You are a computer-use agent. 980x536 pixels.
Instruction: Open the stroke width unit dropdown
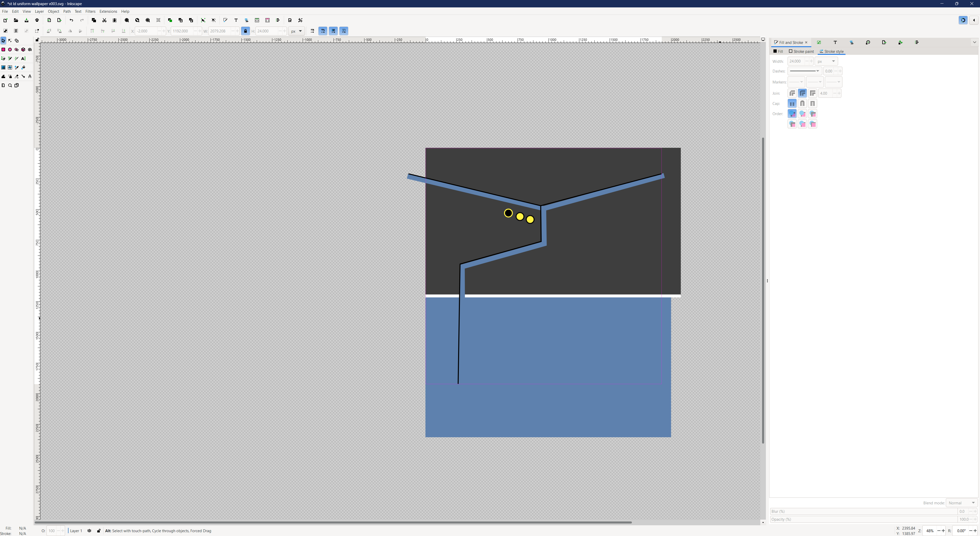[826, 61]
